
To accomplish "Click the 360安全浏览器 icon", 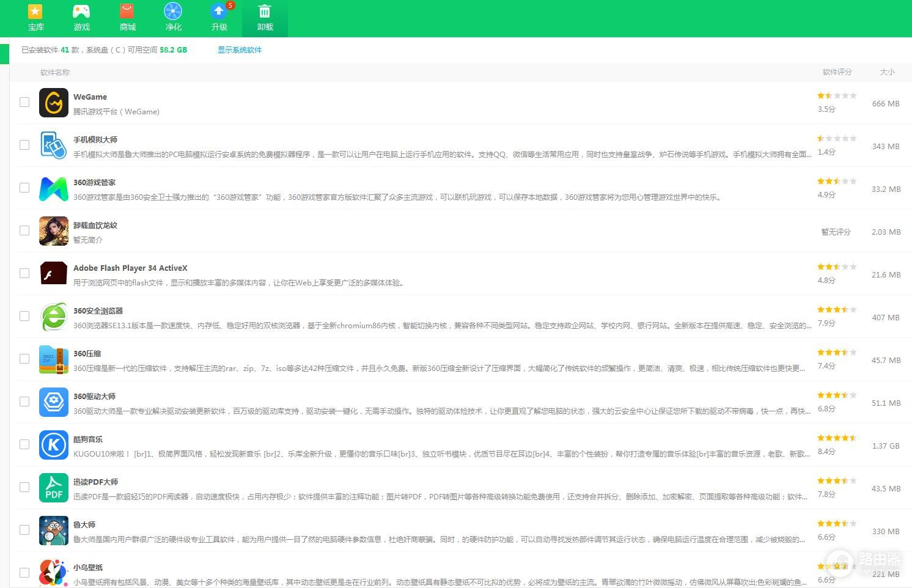I will (54, 317).
